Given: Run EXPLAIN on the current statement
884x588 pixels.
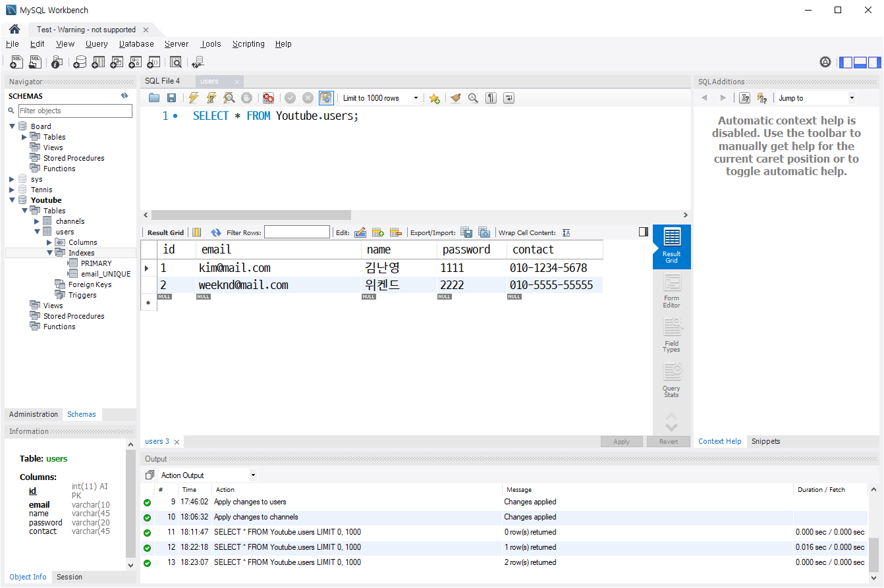Looking at the screenshot, I should [229, 98].
